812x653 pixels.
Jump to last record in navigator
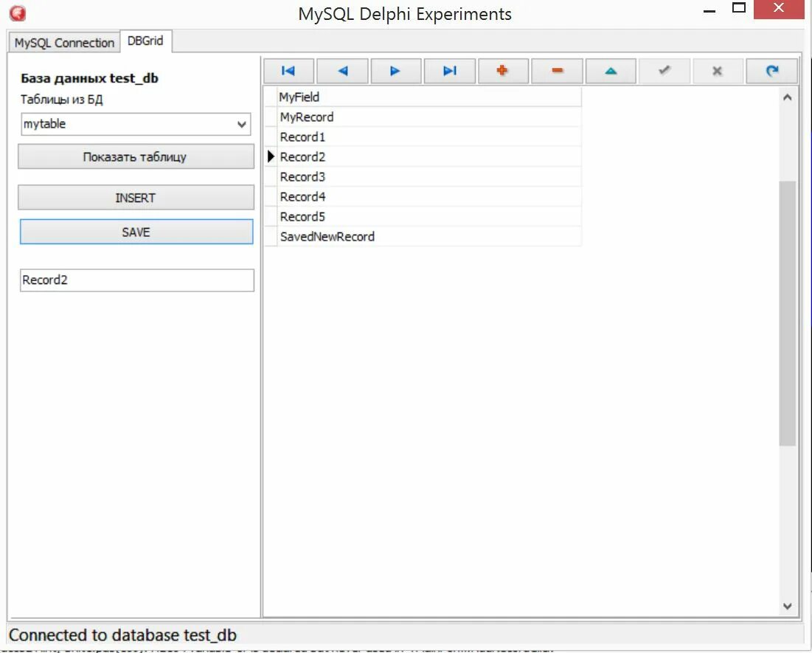(x=449, y=71)
